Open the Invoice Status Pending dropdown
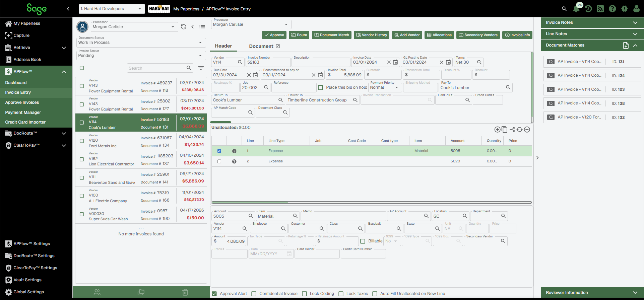This screenshot has height=300, width=644. point(141,56)
